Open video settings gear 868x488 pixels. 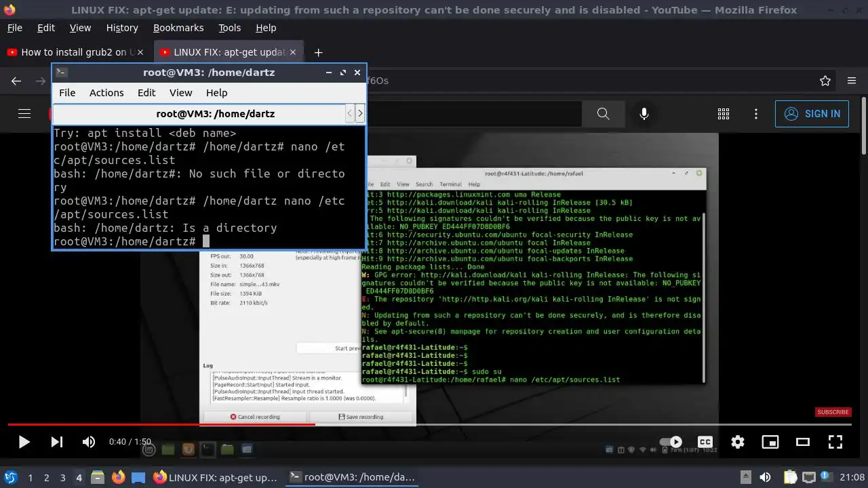(x=738, y=442)
